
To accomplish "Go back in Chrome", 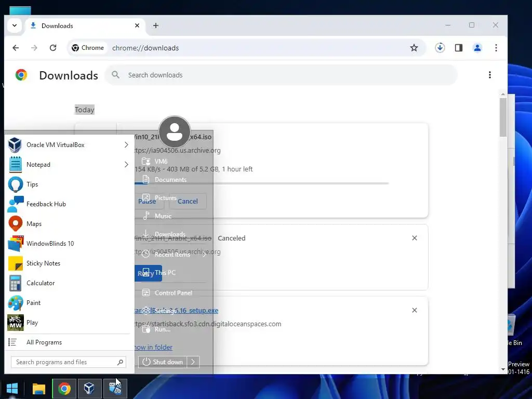I will pos(16,48).
